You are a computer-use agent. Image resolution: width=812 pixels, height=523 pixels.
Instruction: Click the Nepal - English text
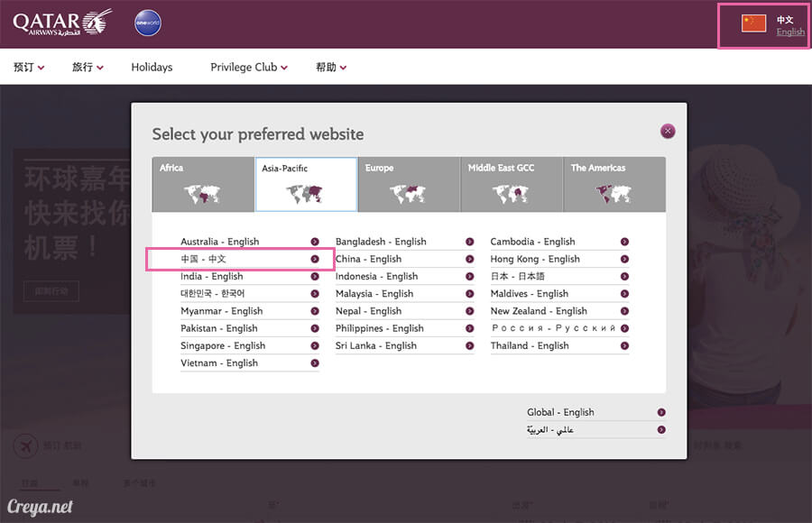368,311
